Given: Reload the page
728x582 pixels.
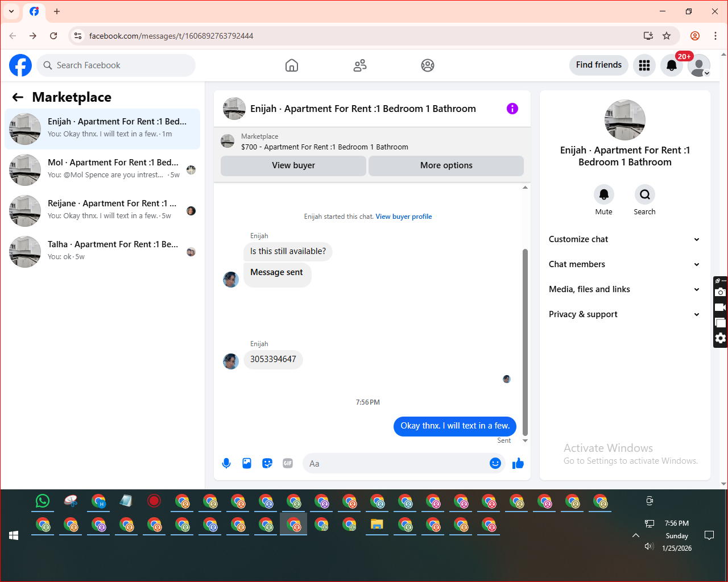Looking at the screenshot, I should pos(53,36).
